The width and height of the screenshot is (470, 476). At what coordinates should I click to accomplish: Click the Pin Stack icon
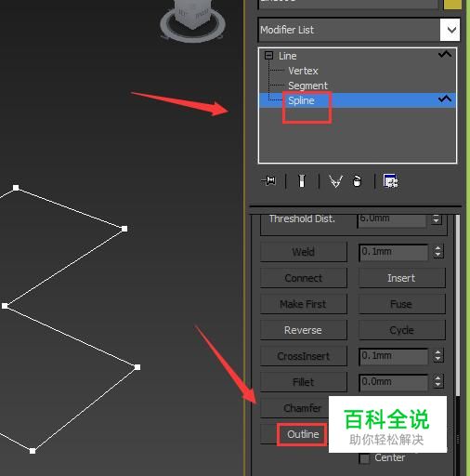pyautogui.click(x=268, y=180)
